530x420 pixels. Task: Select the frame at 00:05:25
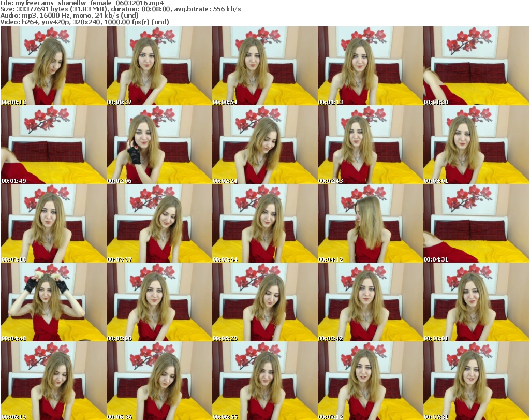pos(264,302)
